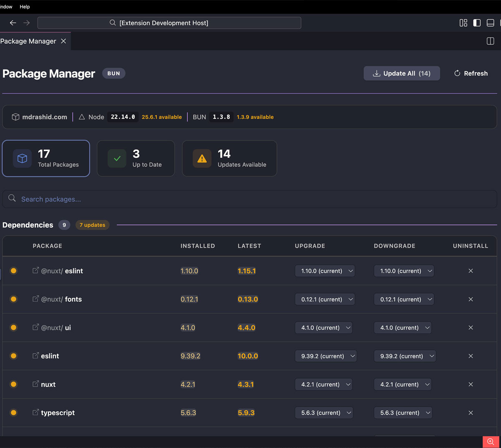Viewport: 501px width, 448px height.
Task: Click the box icon on Total Packages card
Action: [x=22, y=158]
